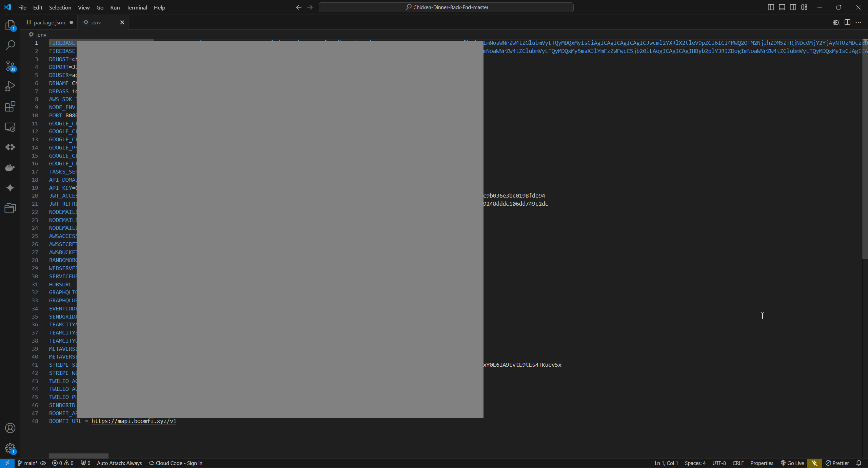This screenshot has width=868, height=468.
Task: Open Run and Debug view
Action: click(10, 86)
